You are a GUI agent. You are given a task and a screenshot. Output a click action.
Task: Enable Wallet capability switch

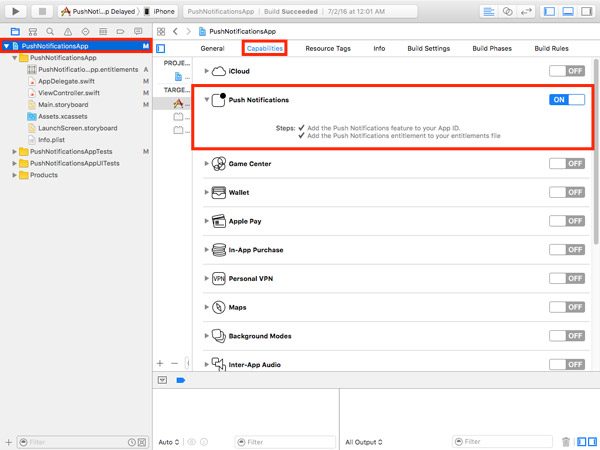tap(567, 192)
